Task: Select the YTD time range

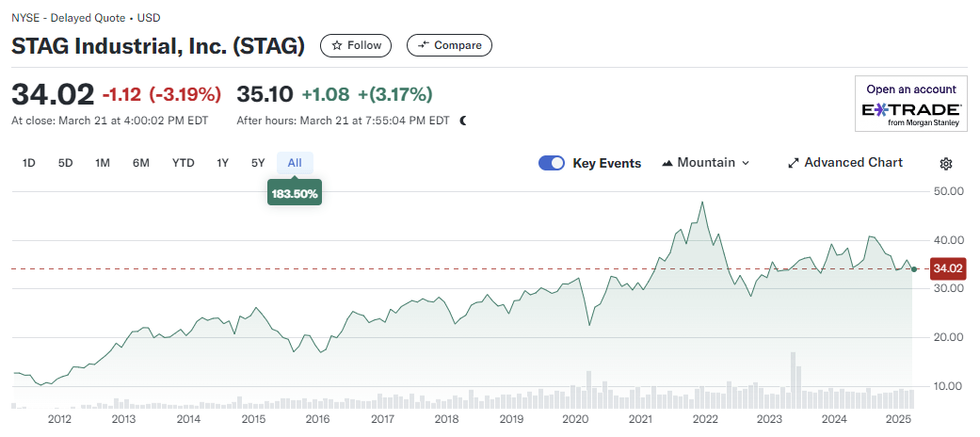Action: [184, 163]
